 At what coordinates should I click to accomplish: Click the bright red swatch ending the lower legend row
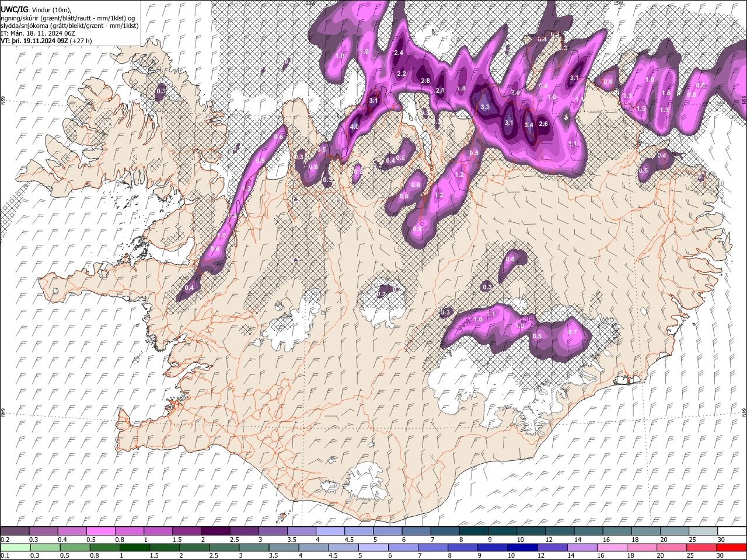coord(731,548)
